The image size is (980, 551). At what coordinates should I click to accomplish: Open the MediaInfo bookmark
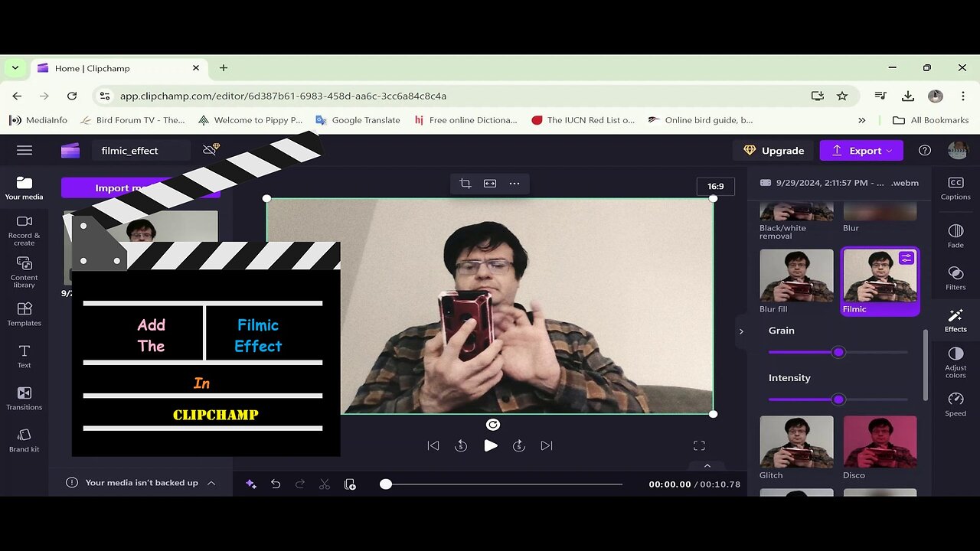(x=38, y=120)
